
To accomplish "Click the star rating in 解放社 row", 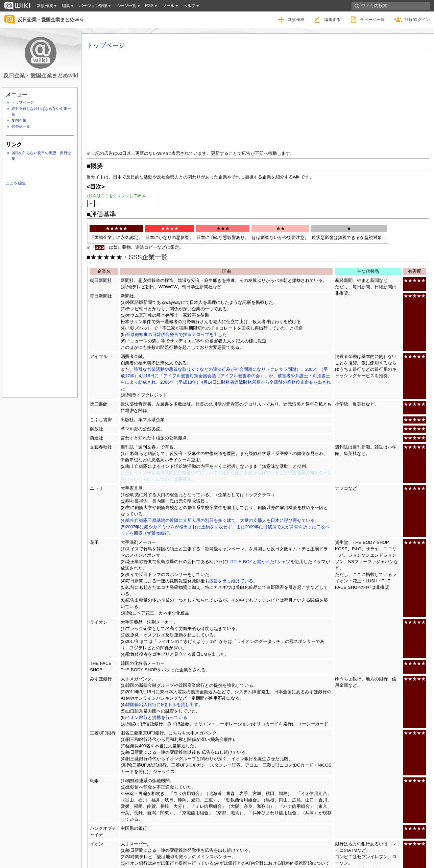I will tap(414, 429).
